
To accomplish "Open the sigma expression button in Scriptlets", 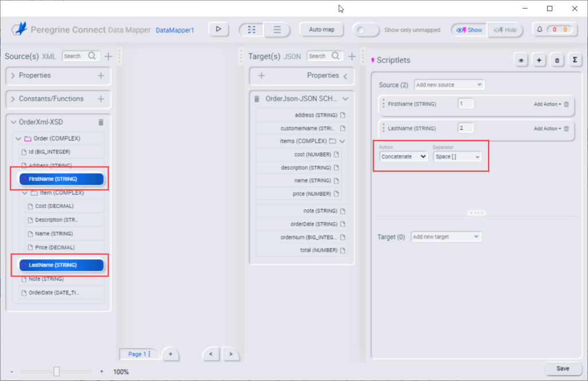I will (575, 60).
